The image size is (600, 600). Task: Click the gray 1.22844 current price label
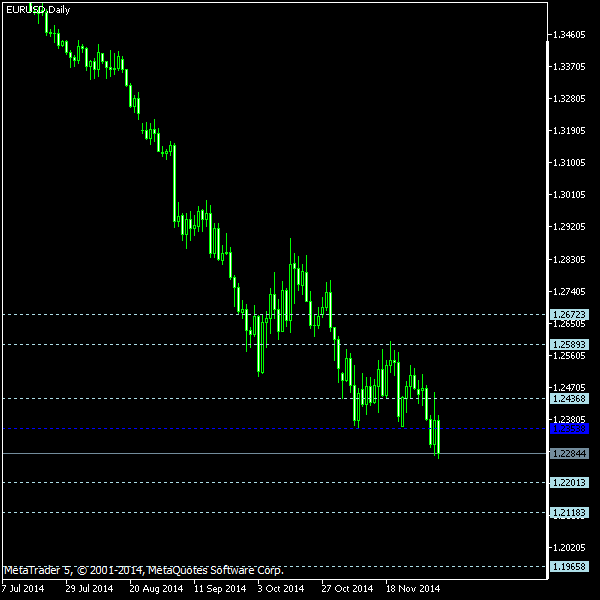[569, 453]
